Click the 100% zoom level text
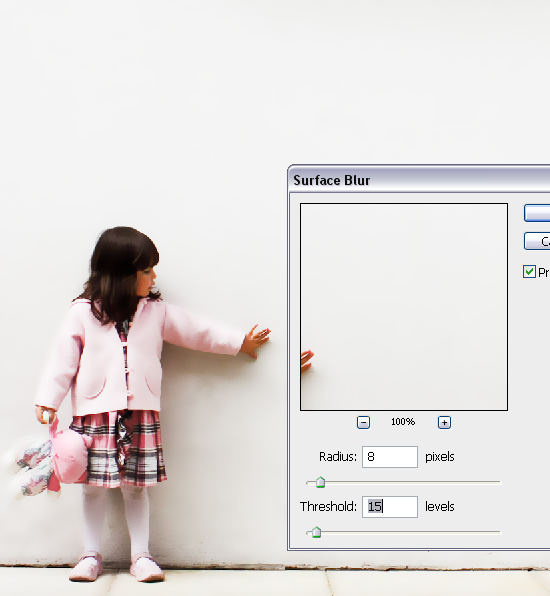The image size is (550, 596). point(403,422)
